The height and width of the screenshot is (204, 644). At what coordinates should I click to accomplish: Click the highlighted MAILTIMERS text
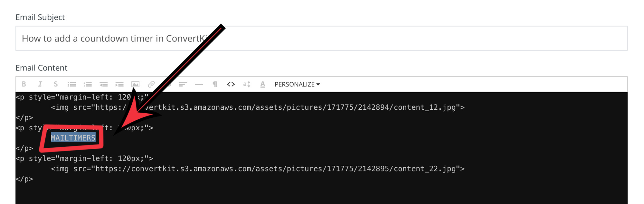coord(73,138)
